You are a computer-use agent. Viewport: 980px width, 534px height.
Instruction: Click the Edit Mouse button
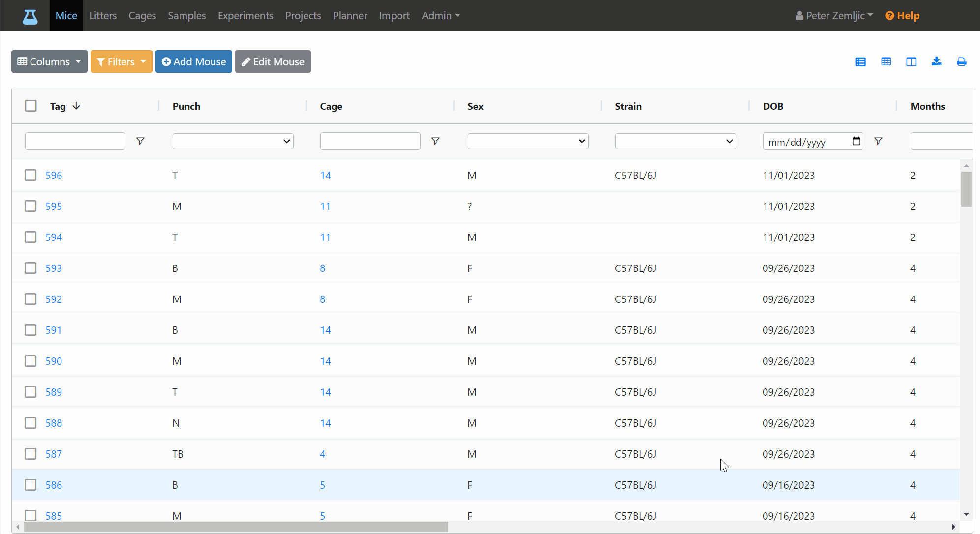pyautogui.click(x=273, y=61)
